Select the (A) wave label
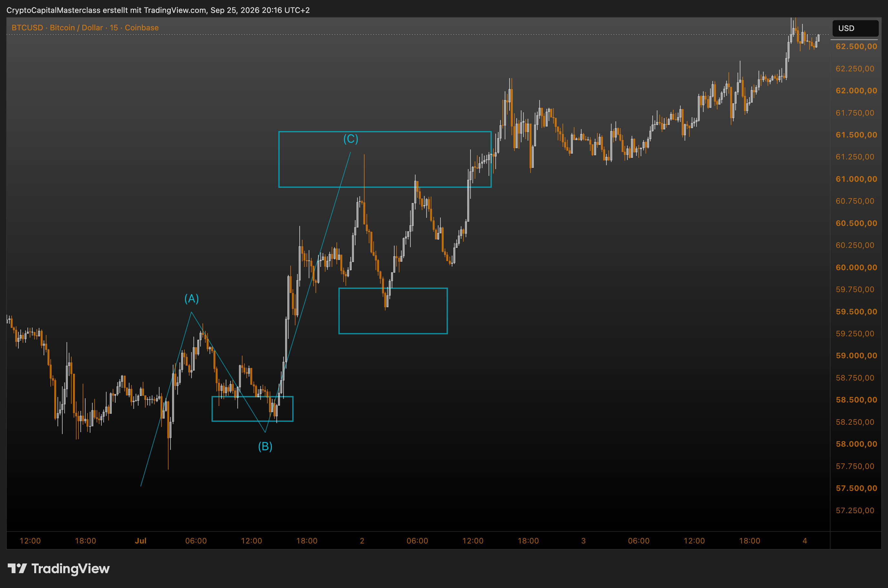This screenshot has width=888, height=588. point(191,299)
